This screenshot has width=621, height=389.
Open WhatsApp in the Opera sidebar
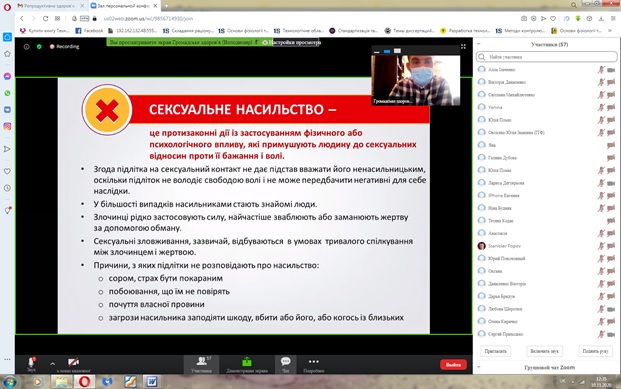[x=7, y=93]
